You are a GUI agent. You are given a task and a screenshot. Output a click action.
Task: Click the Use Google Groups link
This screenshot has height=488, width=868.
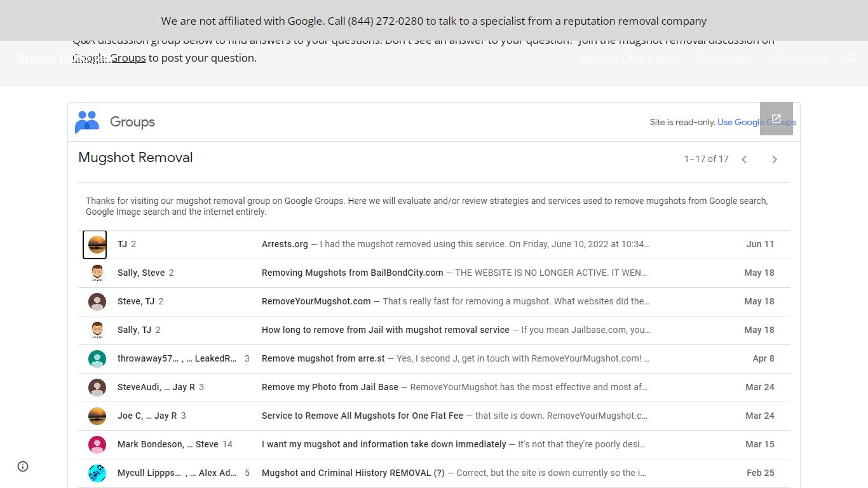click(x=757, y=122)
